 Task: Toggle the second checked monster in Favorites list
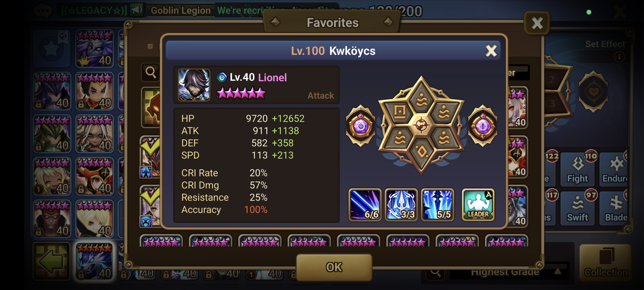click(150, 206)
